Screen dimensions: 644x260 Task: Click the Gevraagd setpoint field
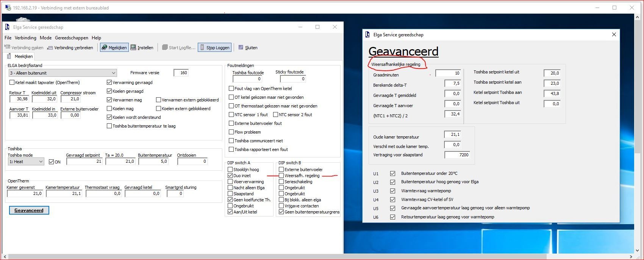click(84, 162)
